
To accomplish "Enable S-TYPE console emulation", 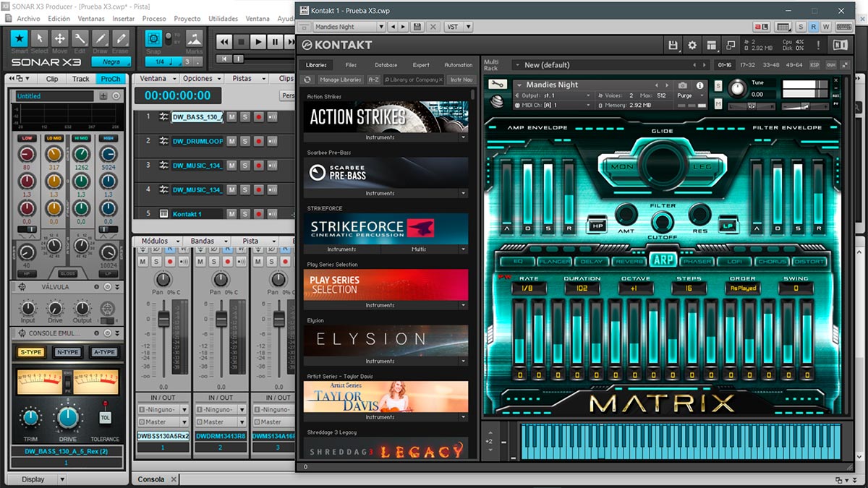I will (x=31, y=352).
